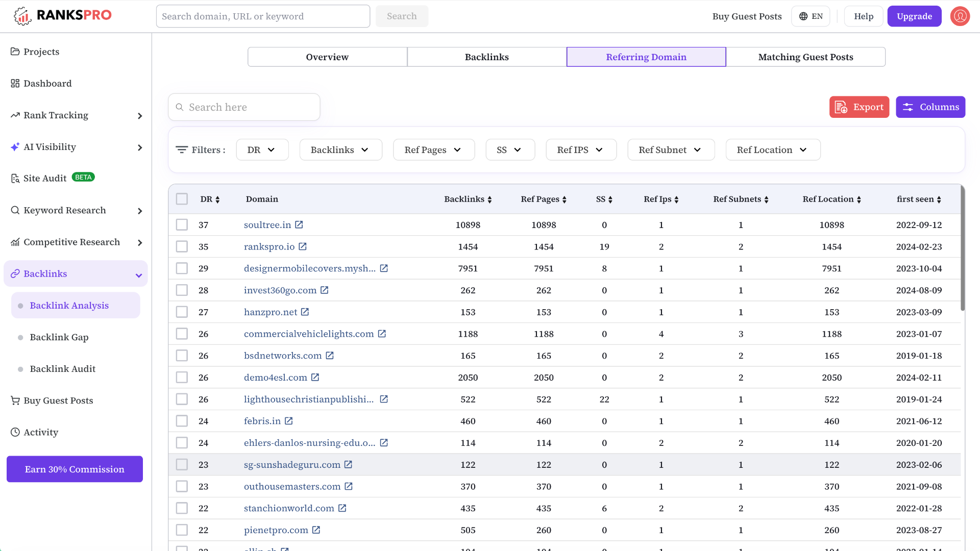The height and width of the screenshot is (551, 980).
Task: Select checkbox for hanzpro.net row
Action: click(x=182, y=312)
